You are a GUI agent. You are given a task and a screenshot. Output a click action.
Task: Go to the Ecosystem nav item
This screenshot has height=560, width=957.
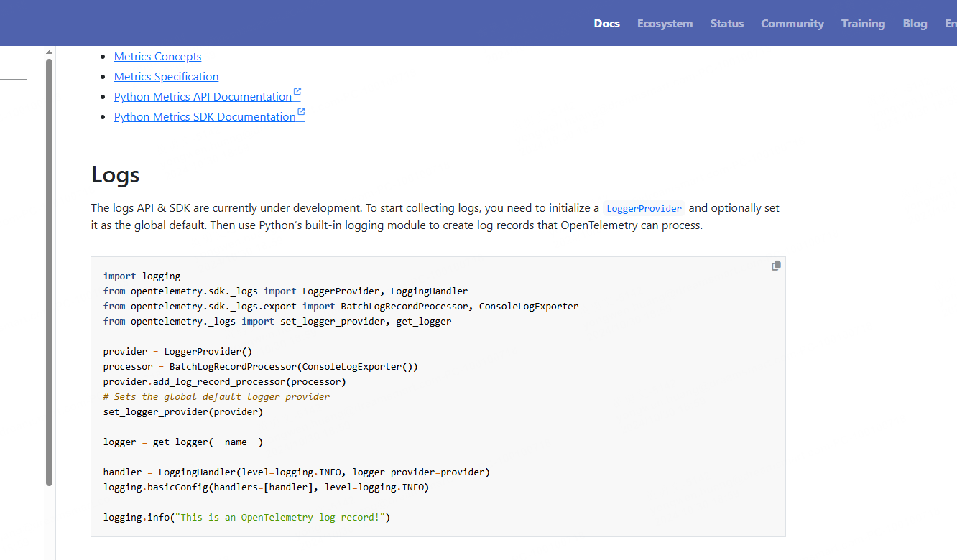click(x=665, y=24)
